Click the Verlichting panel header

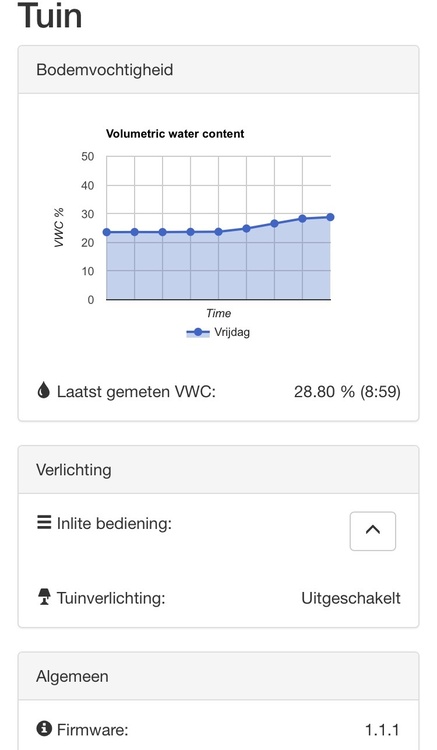pos(218,470)
